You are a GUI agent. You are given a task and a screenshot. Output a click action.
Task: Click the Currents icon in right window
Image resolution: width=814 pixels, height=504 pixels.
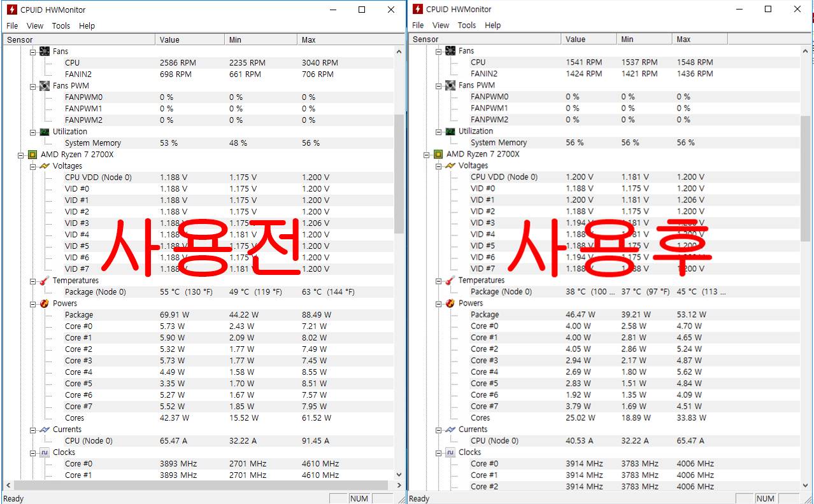[450, 429]
